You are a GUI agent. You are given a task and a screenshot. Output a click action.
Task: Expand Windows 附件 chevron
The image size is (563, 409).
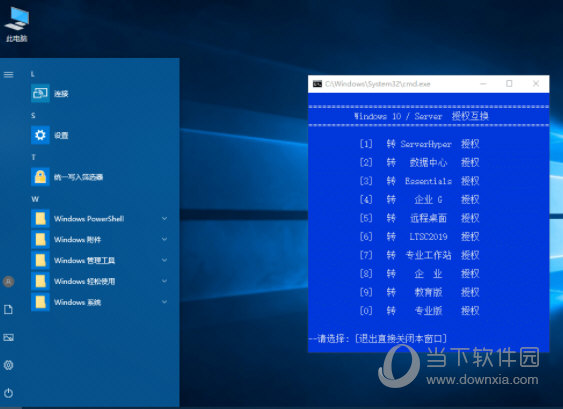164,239
